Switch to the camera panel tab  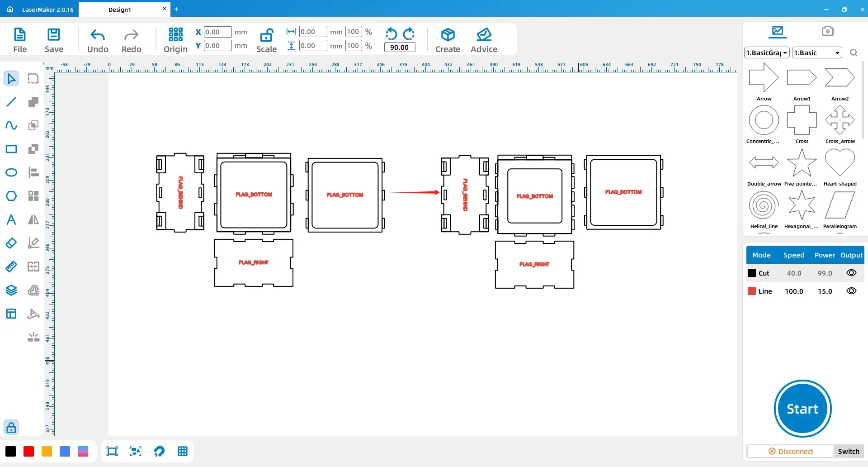click(827, 31)
